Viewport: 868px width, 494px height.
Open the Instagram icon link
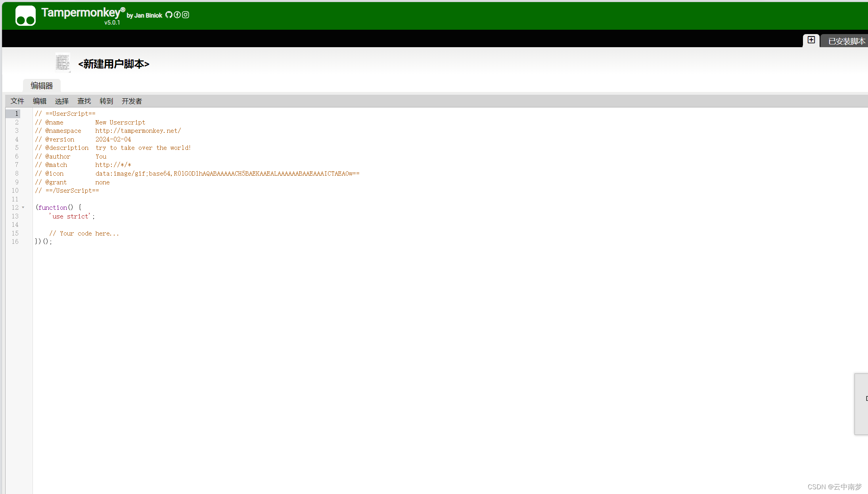click(186, 15)
